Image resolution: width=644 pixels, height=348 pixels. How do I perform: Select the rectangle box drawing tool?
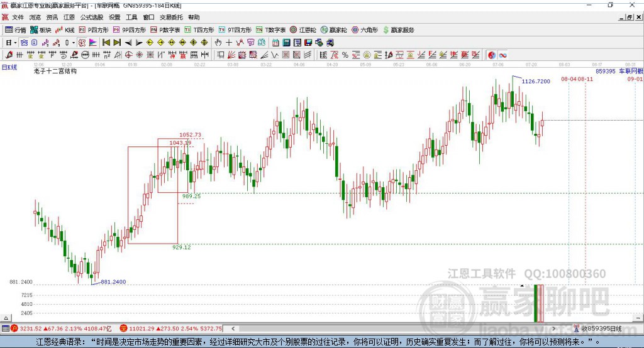pos(221,55)
